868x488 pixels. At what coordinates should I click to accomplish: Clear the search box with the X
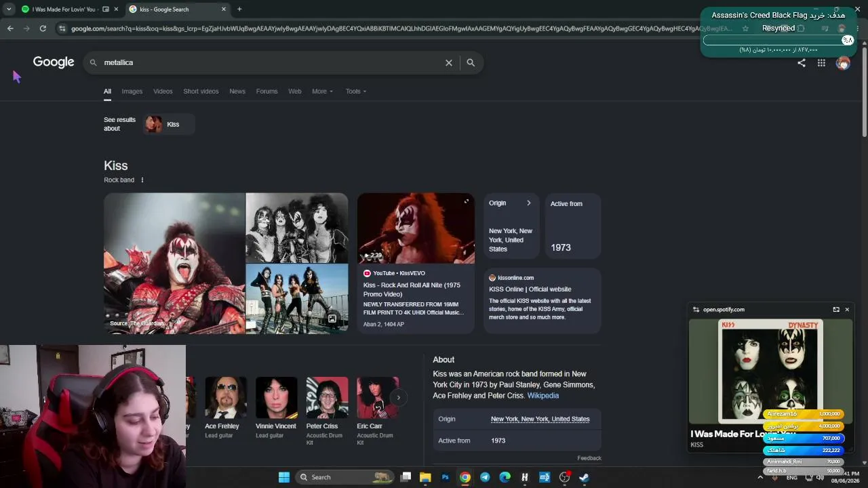tap(449, 62)
